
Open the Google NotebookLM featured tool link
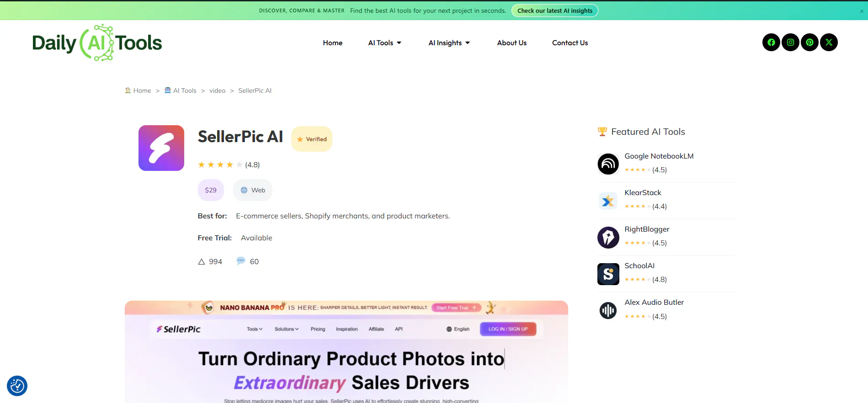click(x=659, y=156)
